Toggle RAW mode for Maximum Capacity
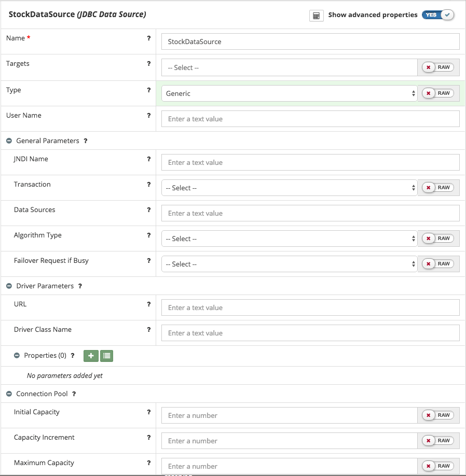466x476 pixels. click(x=444, y=466)
